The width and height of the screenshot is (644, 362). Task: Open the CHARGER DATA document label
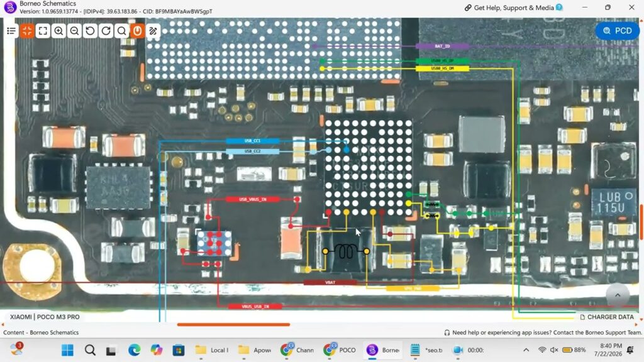607,317
